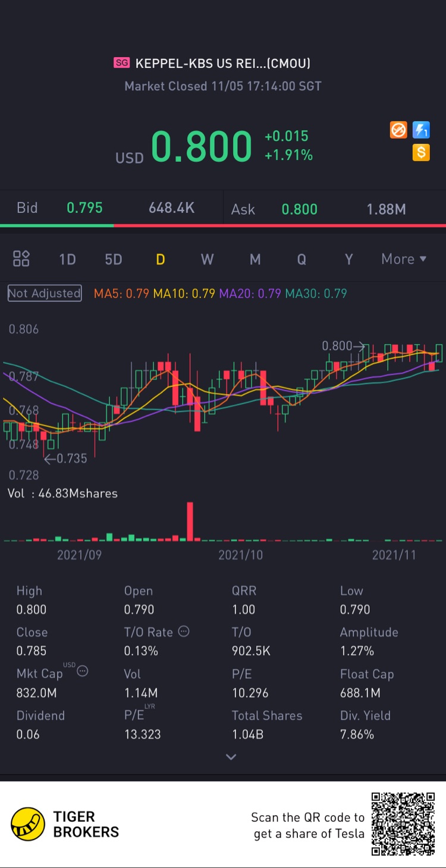Select the M monthly chart tab

click(x=255, y=259)
